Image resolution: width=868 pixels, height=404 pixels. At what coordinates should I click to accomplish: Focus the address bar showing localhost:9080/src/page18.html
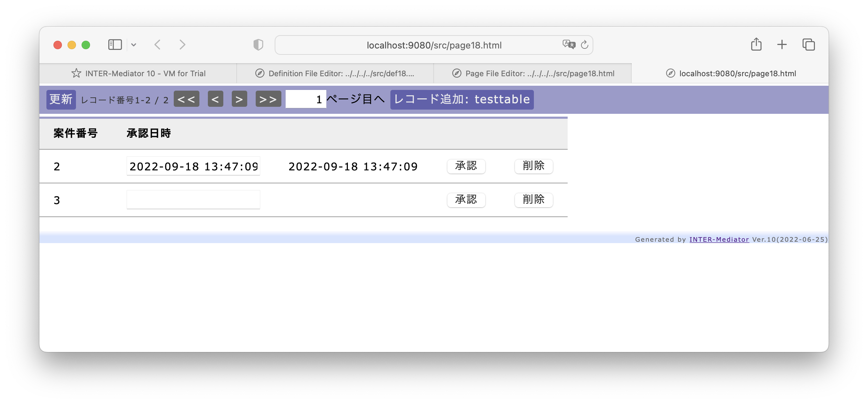click(x=434, y=45)
